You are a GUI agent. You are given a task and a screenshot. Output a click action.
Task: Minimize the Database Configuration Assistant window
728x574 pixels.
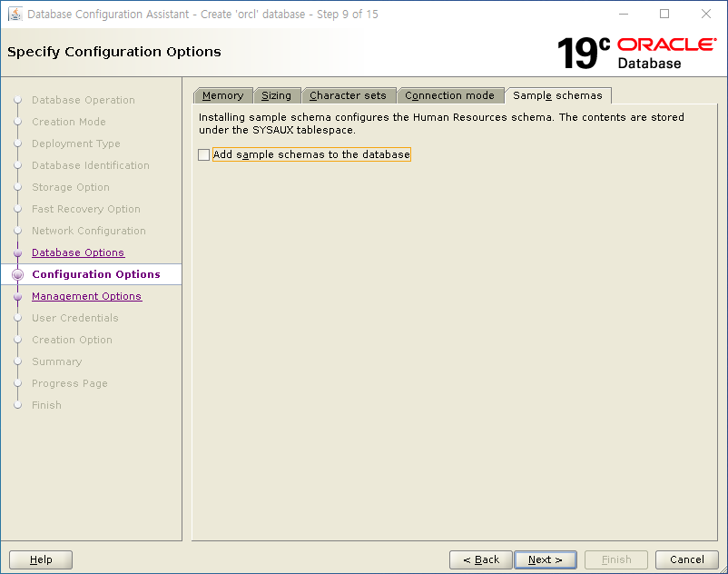click(x=624, y=14)
